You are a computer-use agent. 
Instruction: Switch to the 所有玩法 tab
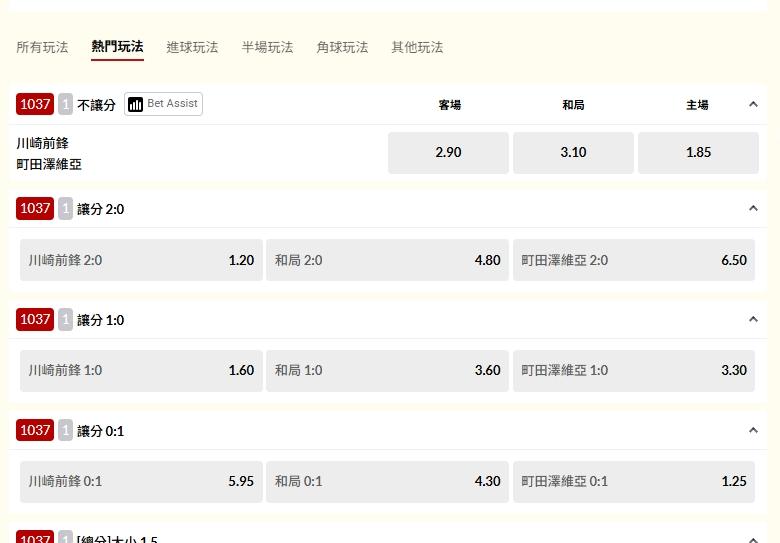42,47
